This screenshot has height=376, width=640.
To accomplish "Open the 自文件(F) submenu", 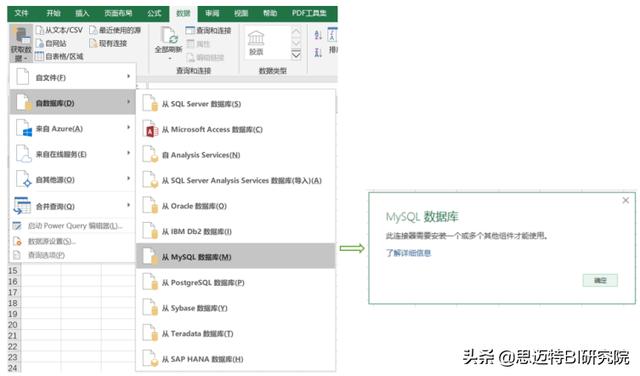I will pyautogui.click(x=72, y=77).
